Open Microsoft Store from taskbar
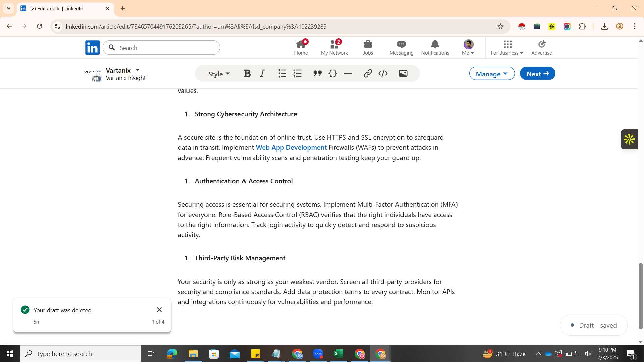Viewport: 644px width, 362px height. click(214, 354)
